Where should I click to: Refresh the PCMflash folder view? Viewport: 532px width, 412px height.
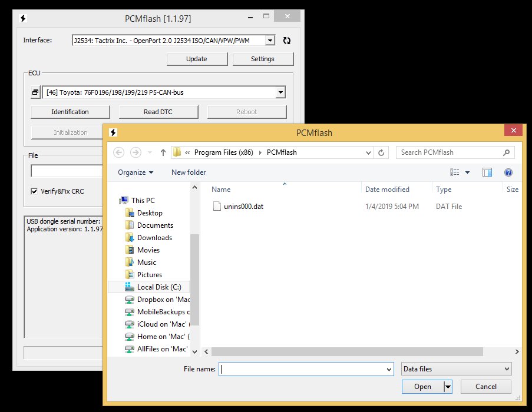381,152
